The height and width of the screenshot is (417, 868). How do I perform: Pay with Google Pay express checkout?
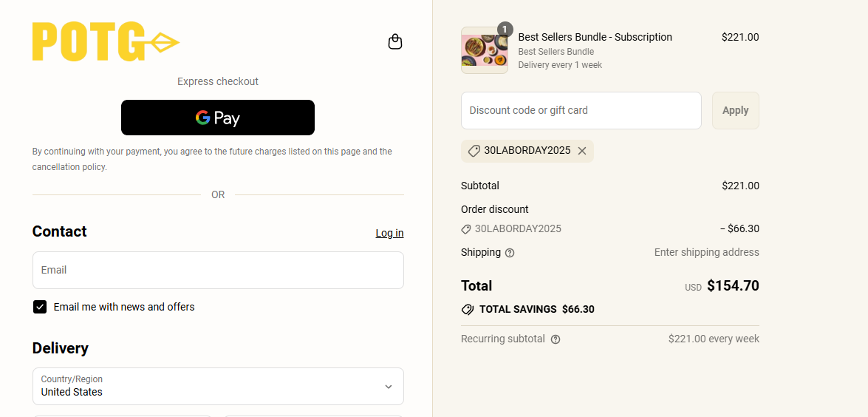pyautogui.click(x=218, y=118)
